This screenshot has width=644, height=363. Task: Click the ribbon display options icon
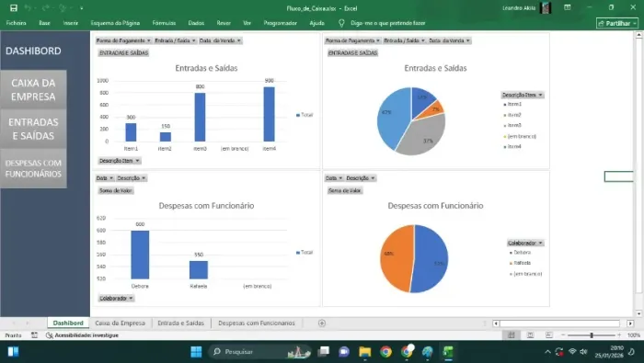(x=568, y=7)
